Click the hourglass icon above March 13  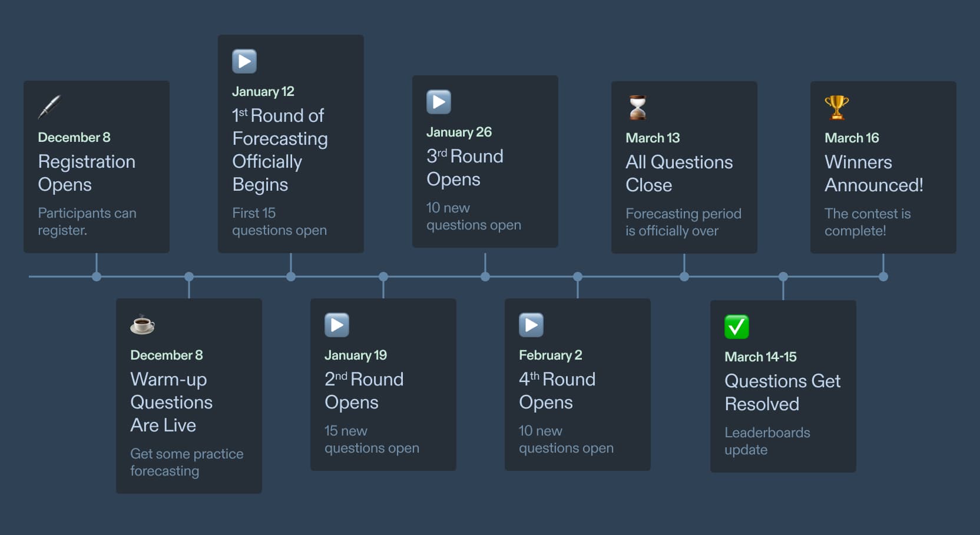coord(637,108)
